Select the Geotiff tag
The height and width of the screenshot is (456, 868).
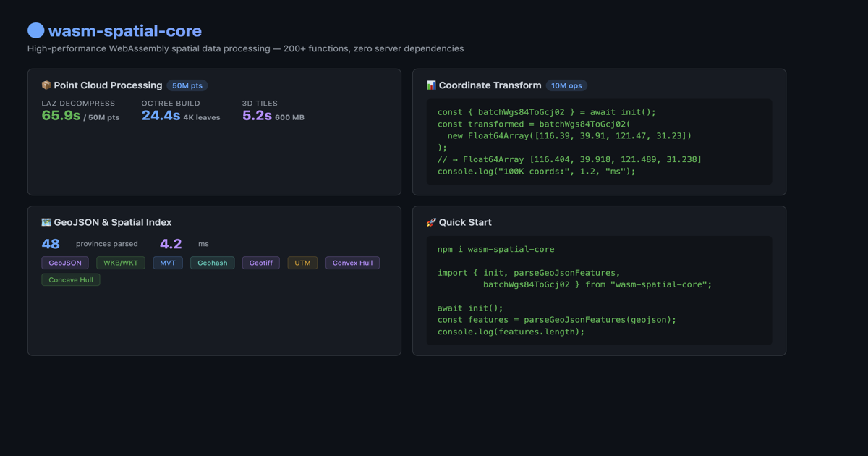[261, 263]
